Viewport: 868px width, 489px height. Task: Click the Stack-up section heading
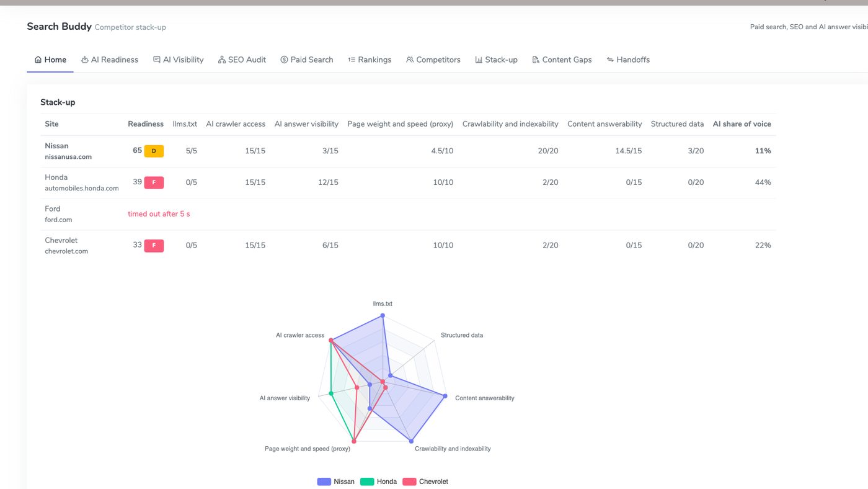tap(58, 102)
